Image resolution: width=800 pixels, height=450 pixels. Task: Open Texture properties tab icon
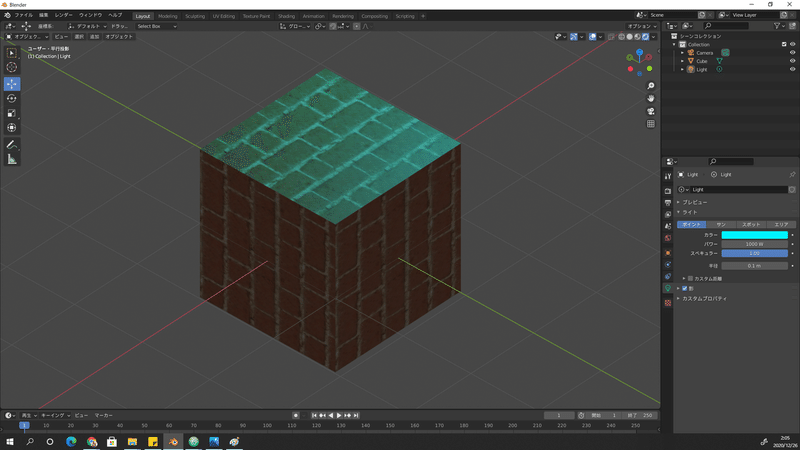coord(668,303)
